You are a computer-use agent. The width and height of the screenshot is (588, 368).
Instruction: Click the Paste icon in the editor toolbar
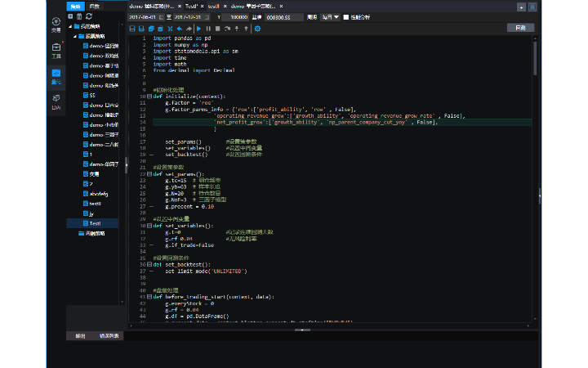pyautogui.click(x=161, y=29)
